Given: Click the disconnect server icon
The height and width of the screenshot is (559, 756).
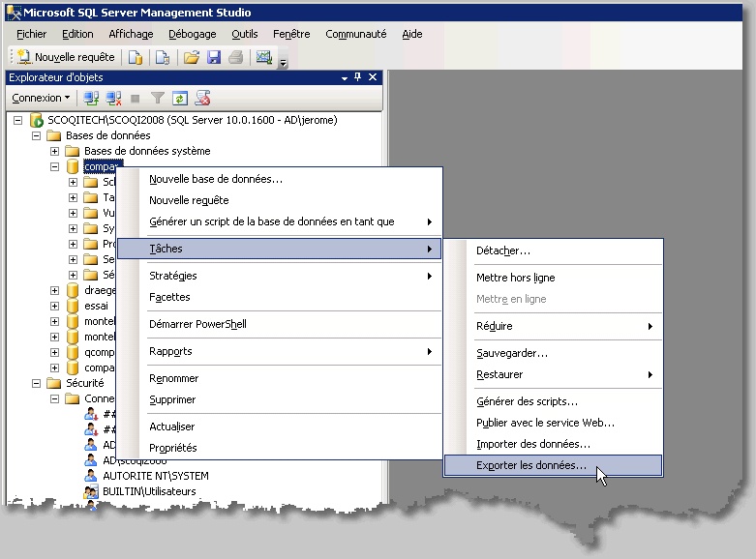Looking at the screenshot, I should [x=113, y=99].
